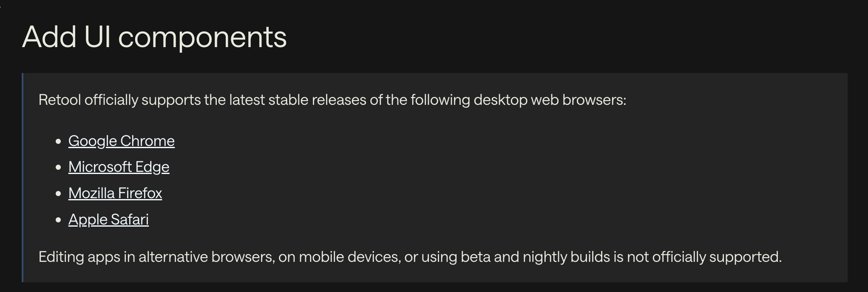Click the word Add in the heading
The height and width of the screenshot is (292, 868).
coord(49,37)
